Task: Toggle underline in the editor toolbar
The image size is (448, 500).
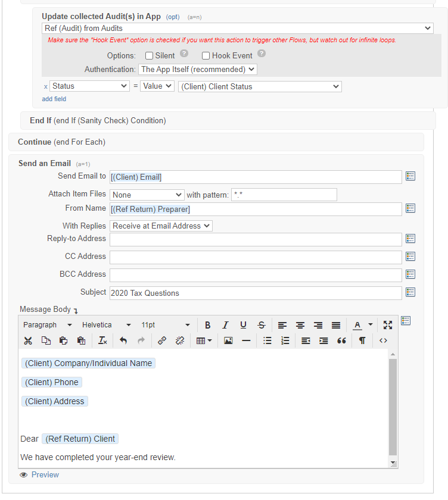Action: click(x=243, y=325)
